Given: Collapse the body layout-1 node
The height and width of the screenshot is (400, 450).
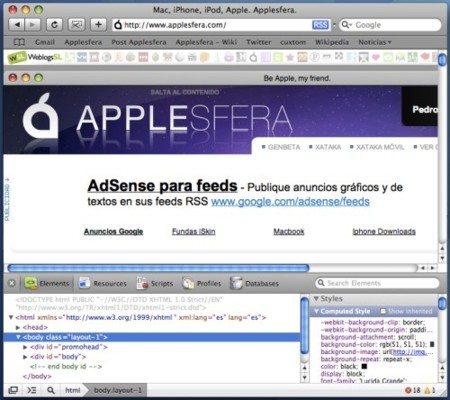Looking at the screenshot, I should (x=18, y=337).
